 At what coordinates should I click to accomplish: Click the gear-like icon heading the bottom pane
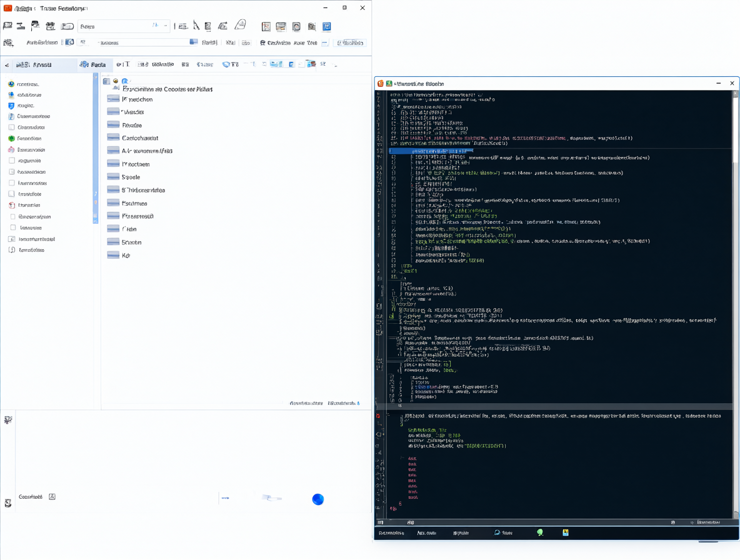(x=8, y=420)
